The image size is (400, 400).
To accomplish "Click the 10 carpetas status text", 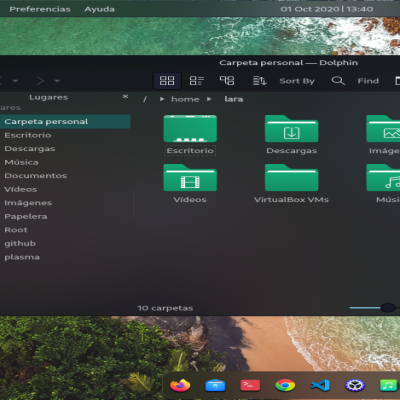I will click(165, 308).
